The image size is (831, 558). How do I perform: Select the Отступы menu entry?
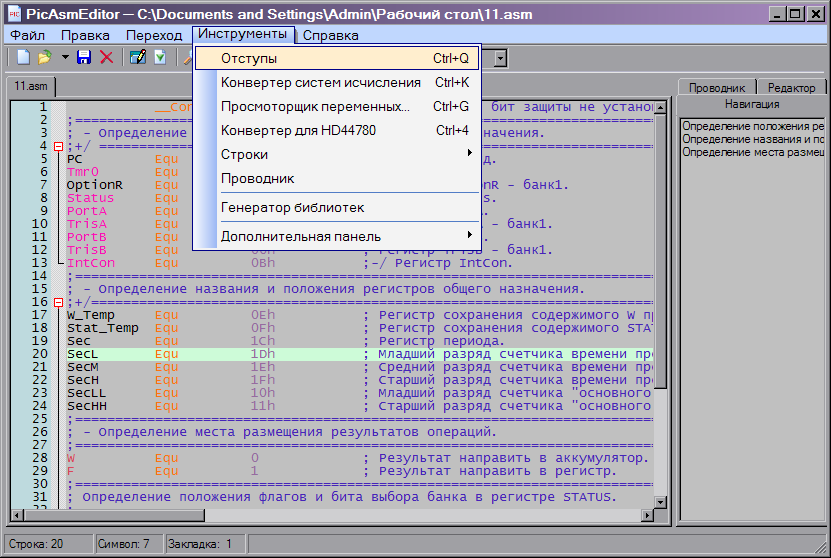[x=337, y=58]
